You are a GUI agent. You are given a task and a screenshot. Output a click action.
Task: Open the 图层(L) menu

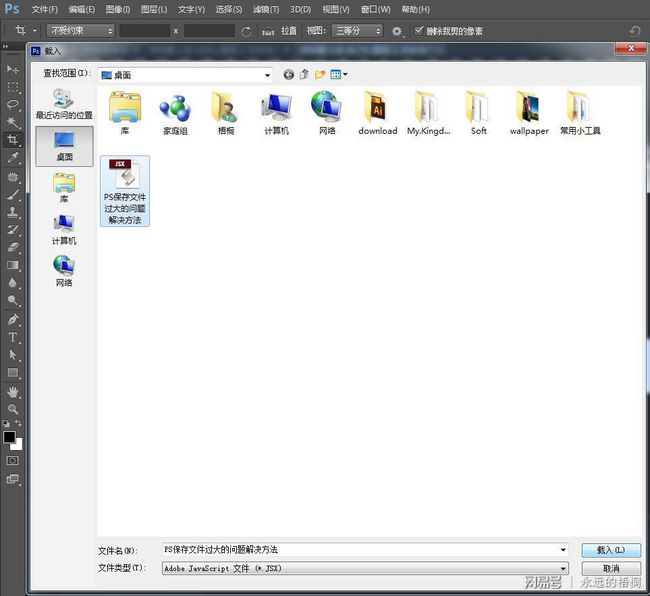point(154,9)
